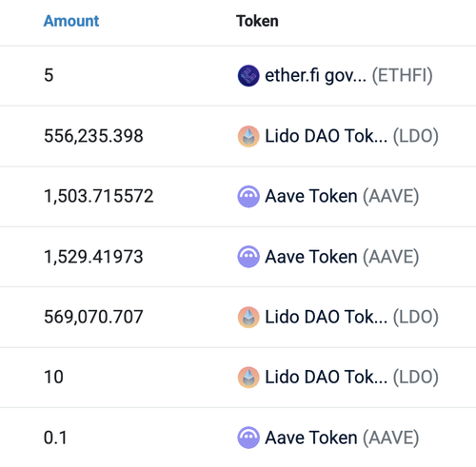Click the Token column header
The height and width of the screenshot is (467, 476).
(257, 21)
